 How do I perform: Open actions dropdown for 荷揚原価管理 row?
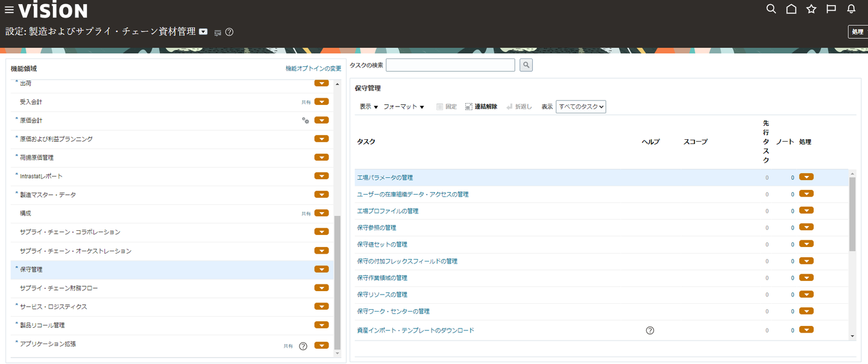(321, 158)
